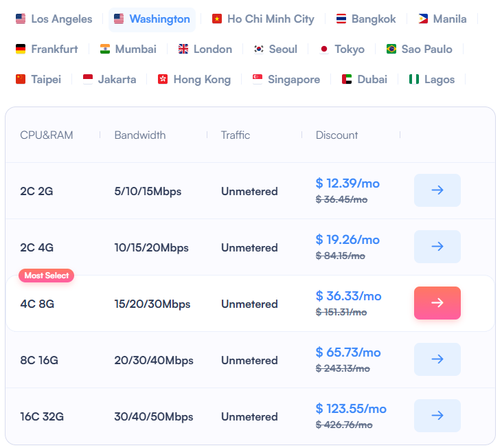Switch to Seoul location
502x448 pixels.
click(275, 49)
